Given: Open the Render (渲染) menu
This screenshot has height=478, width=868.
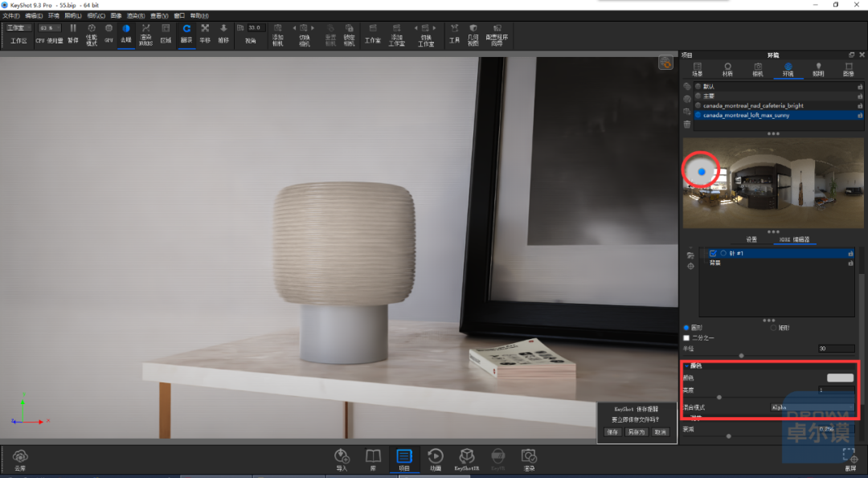Looking at the screenshot, I should (x=136, y=15).
